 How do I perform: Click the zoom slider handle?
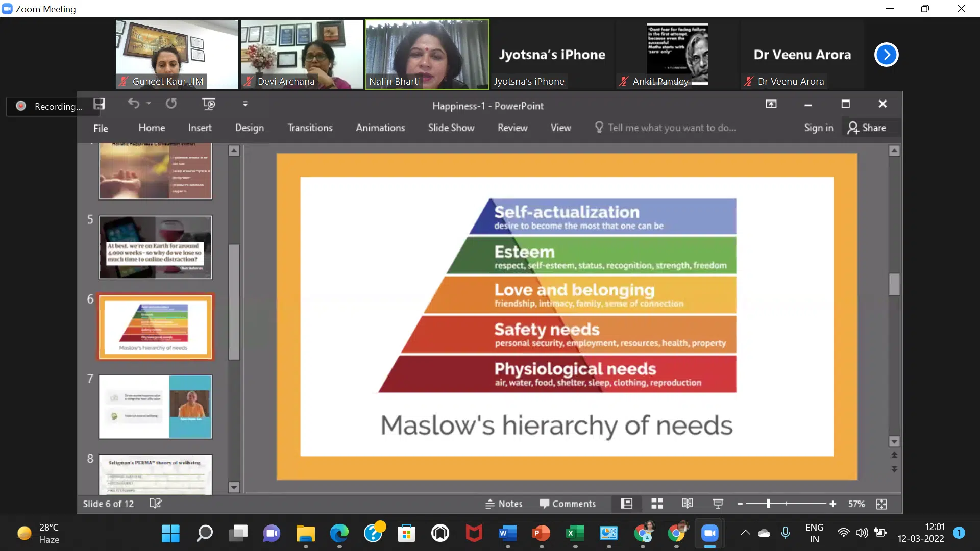pos(768,504)
